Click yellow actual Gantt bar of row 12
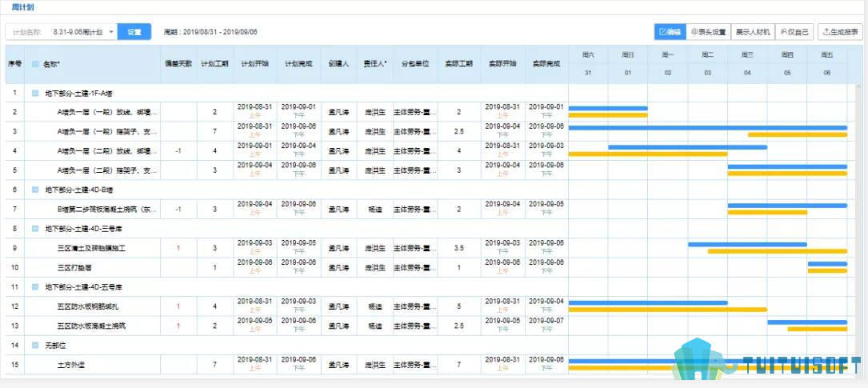Viewport: 868px width, 388px height. coord(668,310)
